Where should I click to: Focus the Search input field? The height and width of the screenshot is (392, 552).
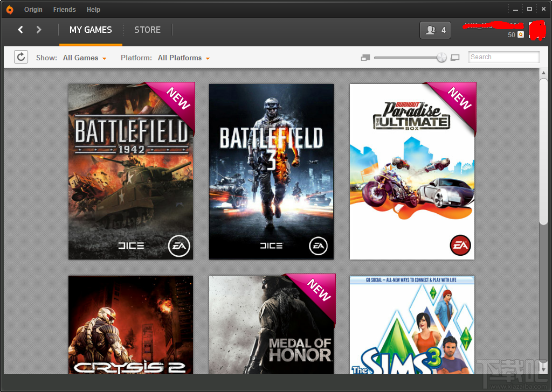(x=504, y=57)
